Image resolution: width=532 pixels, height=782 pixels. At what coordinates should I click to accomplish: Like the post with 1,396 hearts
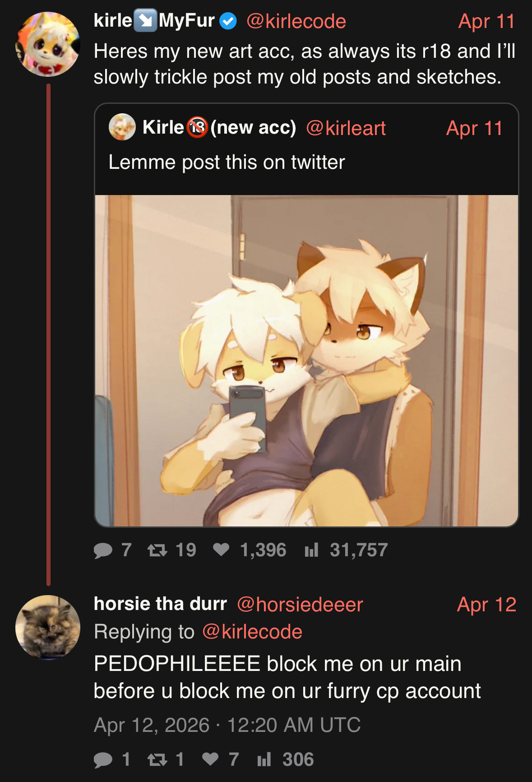[x=221, y=550]
